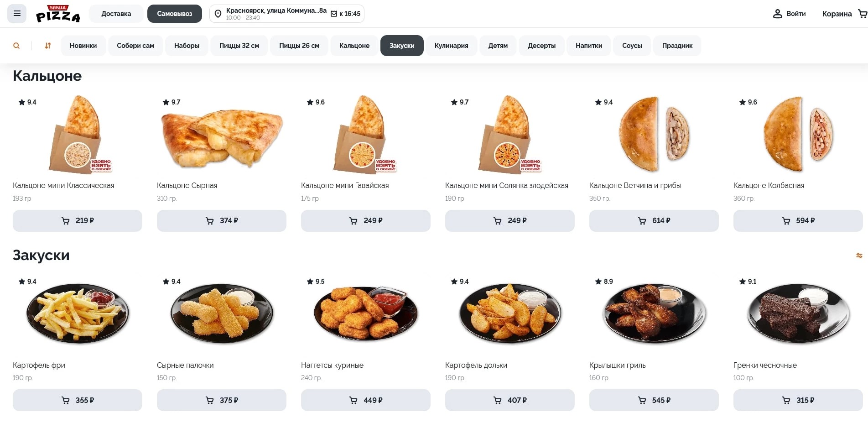The width and height of the screenshot is (868, 423).
Task: Go to the Пиццы 32 см category
Action: [239, 46]
